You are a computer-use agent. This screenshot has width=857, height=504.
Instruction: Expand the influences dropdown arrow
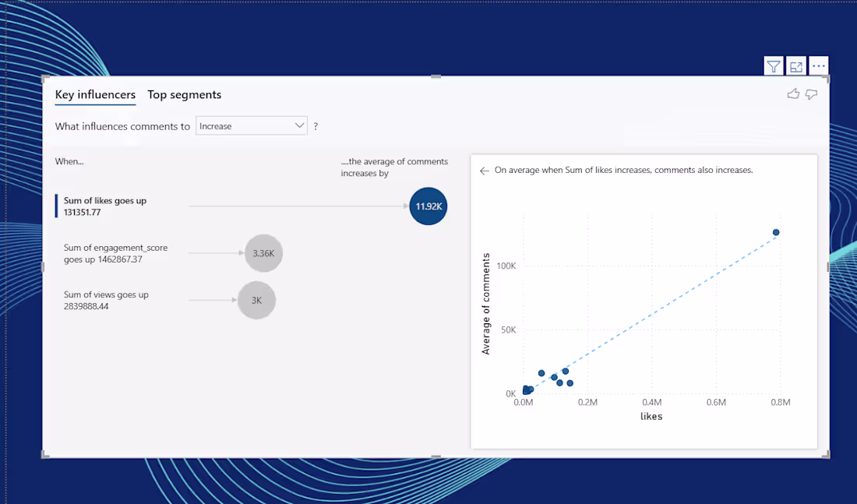pyautogui.click(x=299, y=125)
